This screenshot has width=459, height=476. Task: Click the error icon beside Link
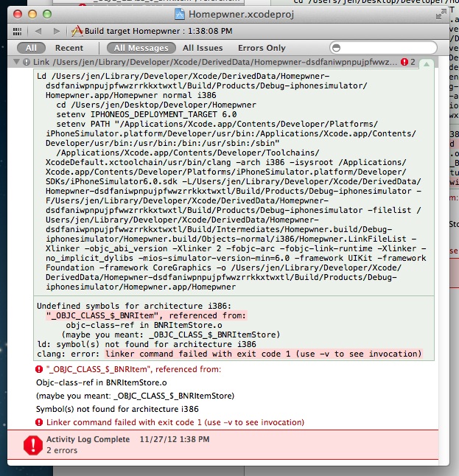click(x=27, y=62)
